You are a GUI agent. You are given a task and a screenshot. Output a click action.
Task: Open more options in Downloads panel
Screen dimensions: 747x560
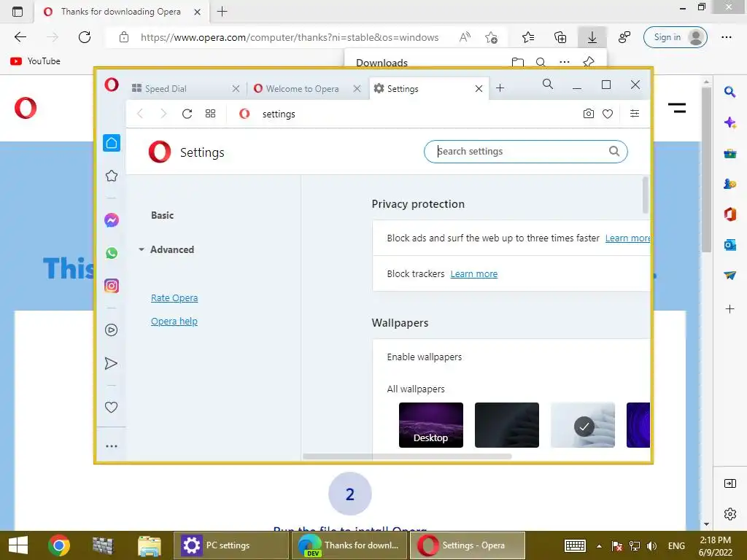565,62
